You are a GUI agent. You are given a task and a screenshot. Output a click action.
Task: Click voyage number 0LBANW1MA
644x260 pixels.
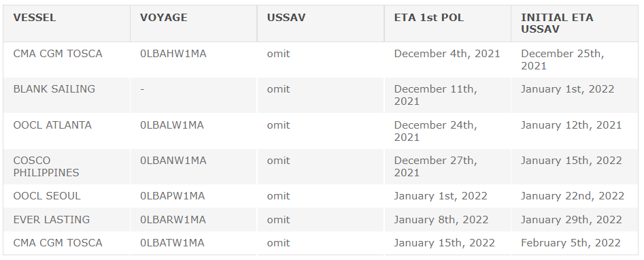tap(173, 161)
